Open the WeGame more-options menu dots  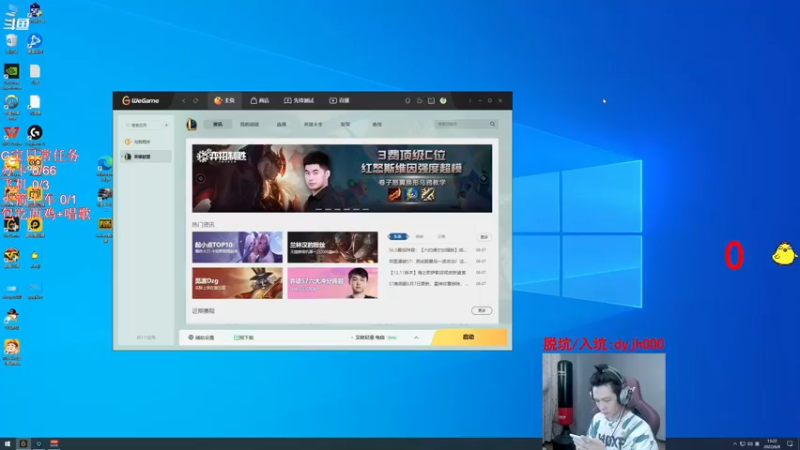[x=469, y=101]
